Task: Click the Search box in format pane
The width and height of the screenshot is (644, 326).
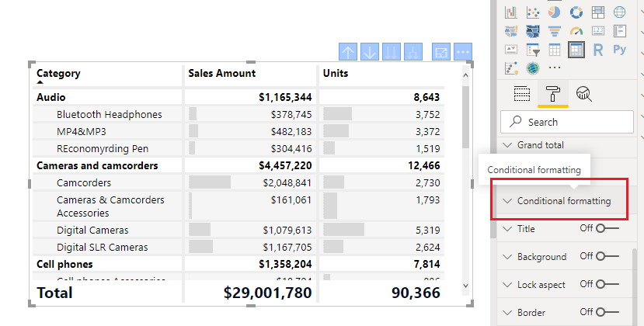Action: [x=567, y=122]
